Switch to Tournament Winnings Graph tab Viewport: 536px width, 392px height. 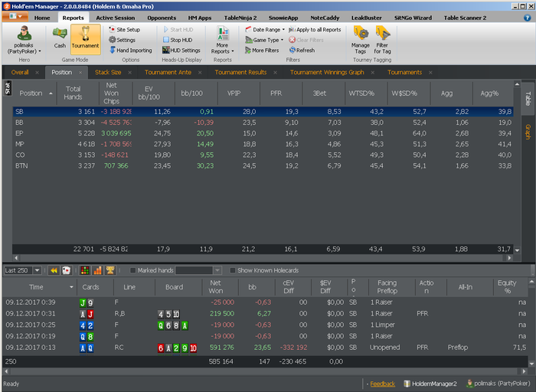[327, 73]
